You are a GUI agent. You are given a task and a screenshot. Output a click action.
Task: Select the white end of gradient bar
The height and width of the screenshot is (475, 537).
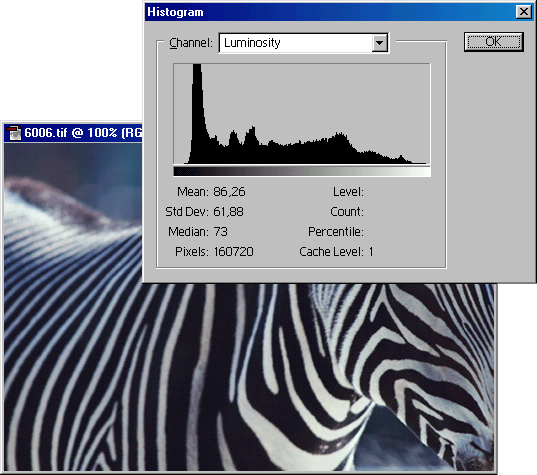[423, 171]
